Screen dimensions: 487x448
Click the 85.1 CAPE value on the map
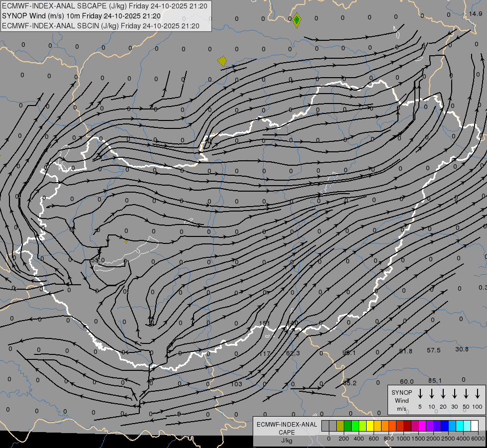pos(435,380)
